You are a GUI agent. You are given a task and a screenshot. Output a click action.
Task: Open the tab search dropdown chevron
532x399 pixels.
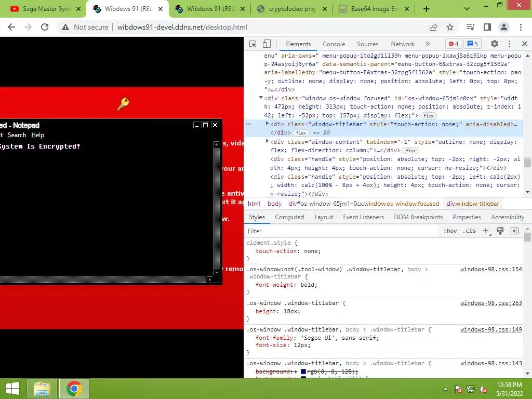(x=467, y=9)
